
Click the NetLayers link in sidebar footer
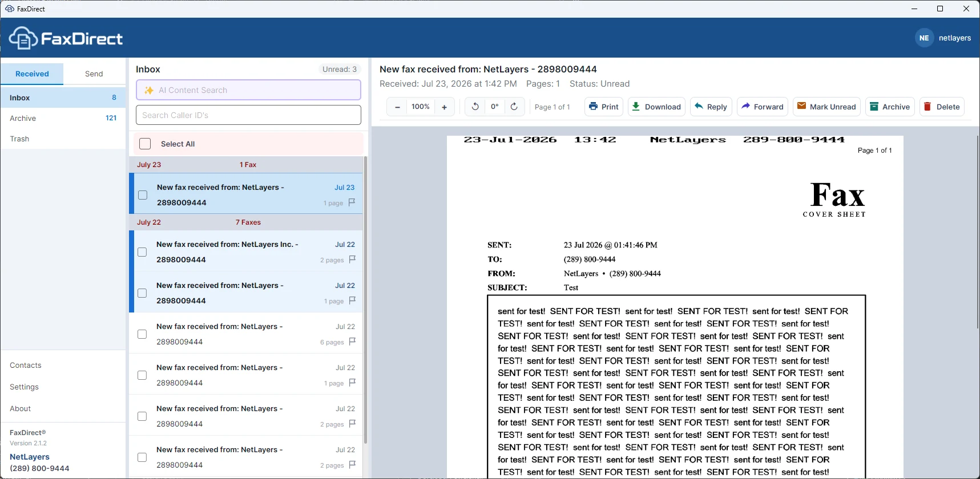[30, 457]
